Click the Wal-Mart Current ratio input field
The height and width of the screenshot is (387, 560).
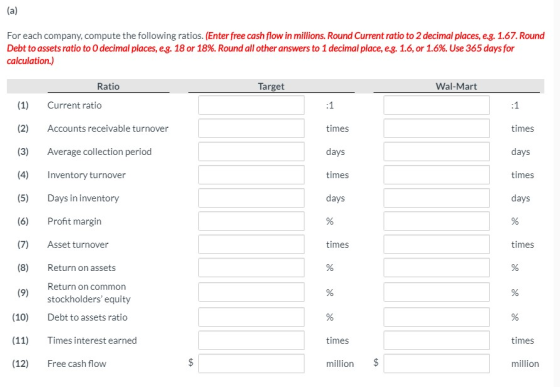436,105
